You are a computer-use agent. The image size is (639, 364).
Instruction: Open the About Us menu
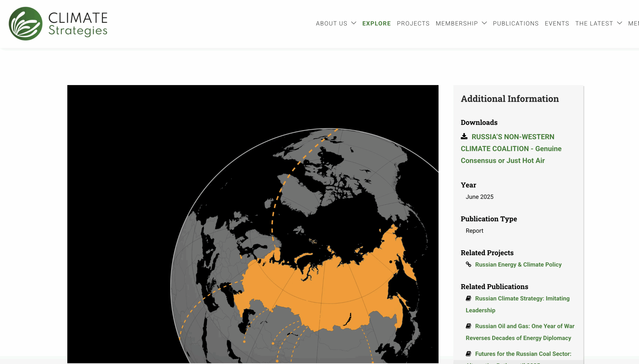click(332, 23)
